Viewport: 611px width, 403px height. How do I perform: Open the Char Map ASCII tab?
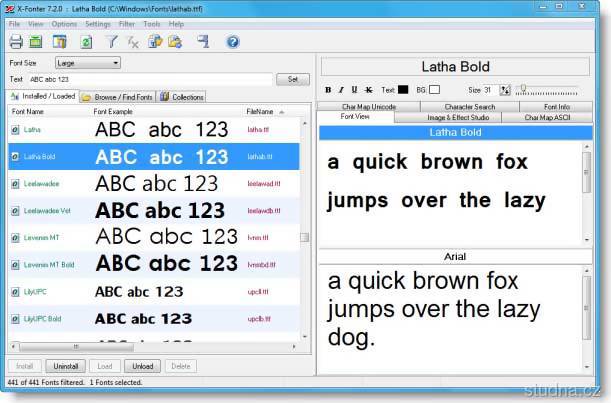pos(547,117)
